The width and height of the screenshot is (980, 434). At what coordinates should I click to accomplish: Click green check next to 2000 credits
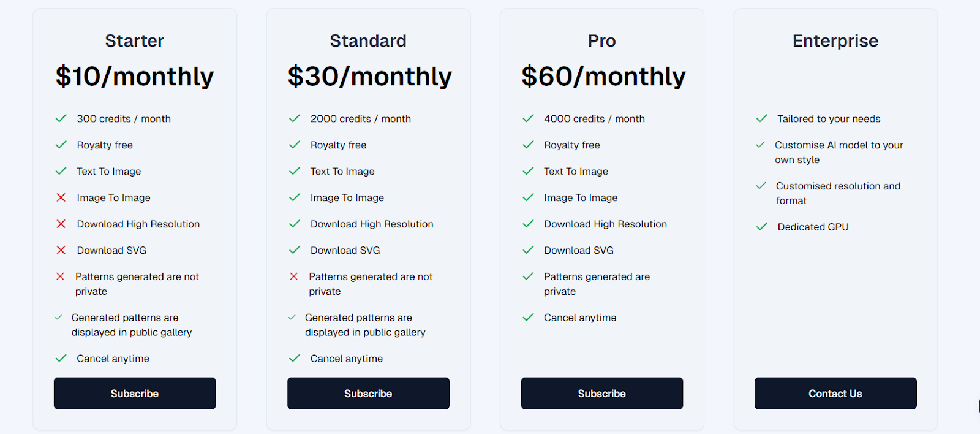tap(295, 118)
